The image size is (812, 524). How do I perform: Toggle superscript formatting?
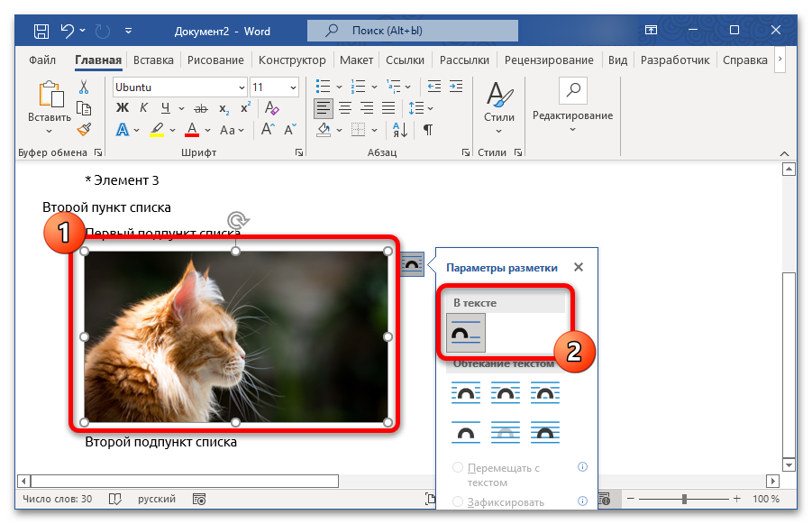(x=245, y=108)
